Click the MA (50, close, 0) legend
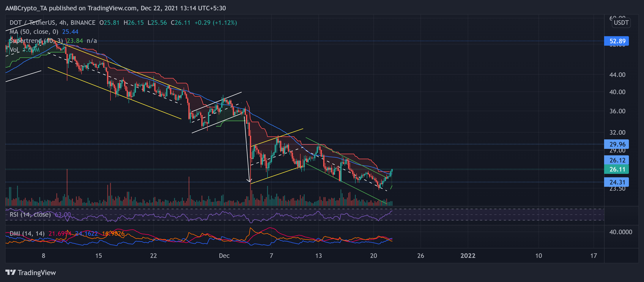644x282 pixels. click(x=34, y=32)
